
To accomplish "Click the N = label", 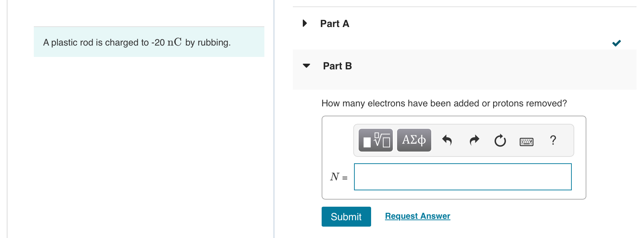I will (339, 177).
